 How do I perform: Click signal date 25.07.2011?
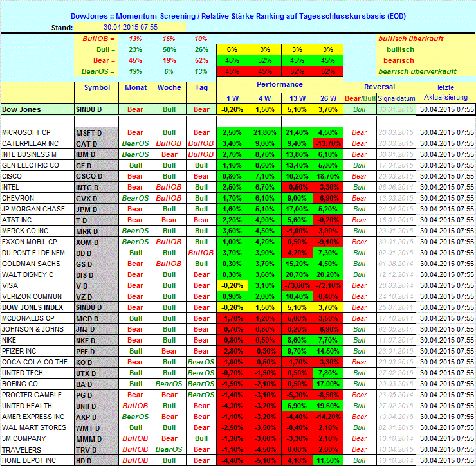(x=396, y=307)
